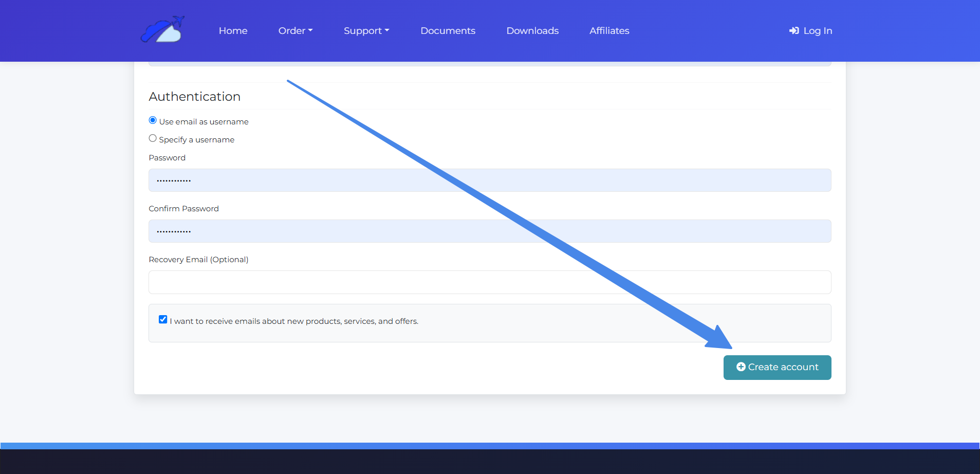Screen dimensions: 980x474
Task: Click the Log In link text
Action: [x=818, y=31]
